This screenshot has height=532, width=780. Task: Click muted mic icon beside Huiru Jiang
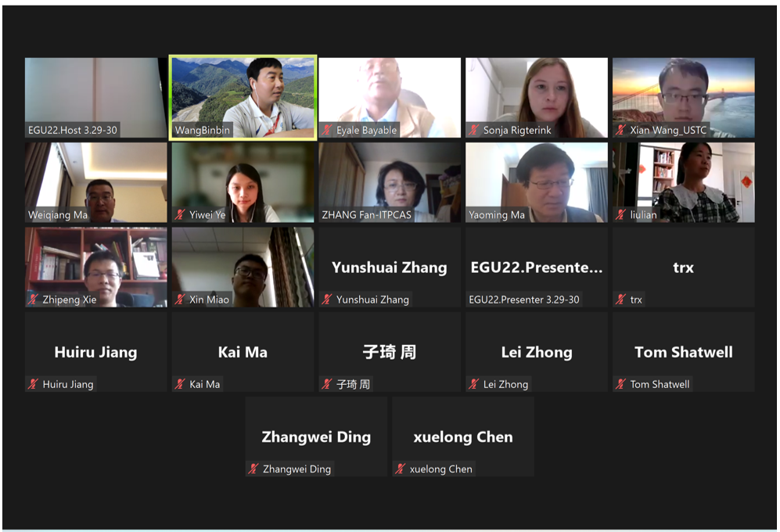point(33,384)
